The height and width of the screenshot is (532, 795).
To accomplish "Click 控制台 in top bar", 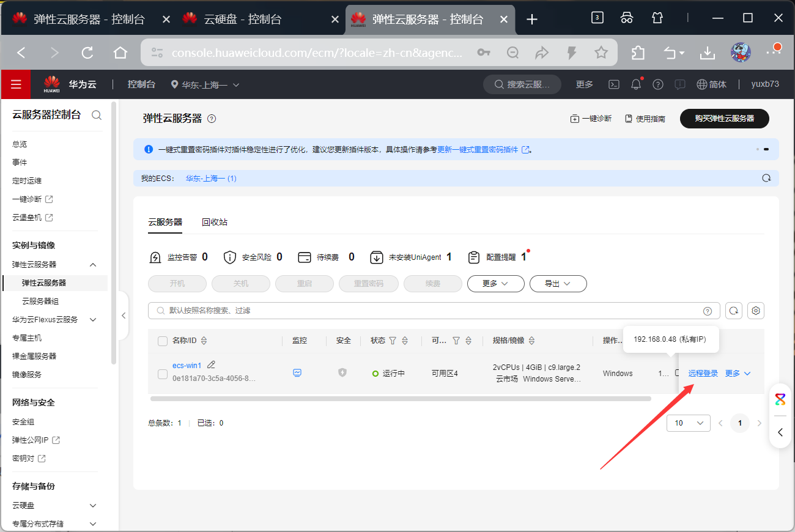I will pyautogui.click(x=141, y=84).
